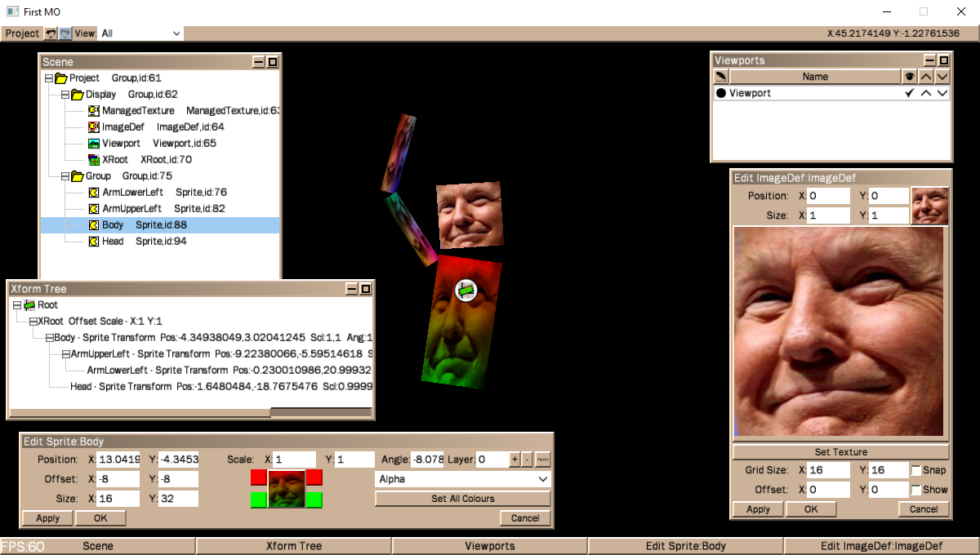Open the View dropdown set to All
Image resolution: width=980 pixels, height=555 pixels.
pos(140,33)
